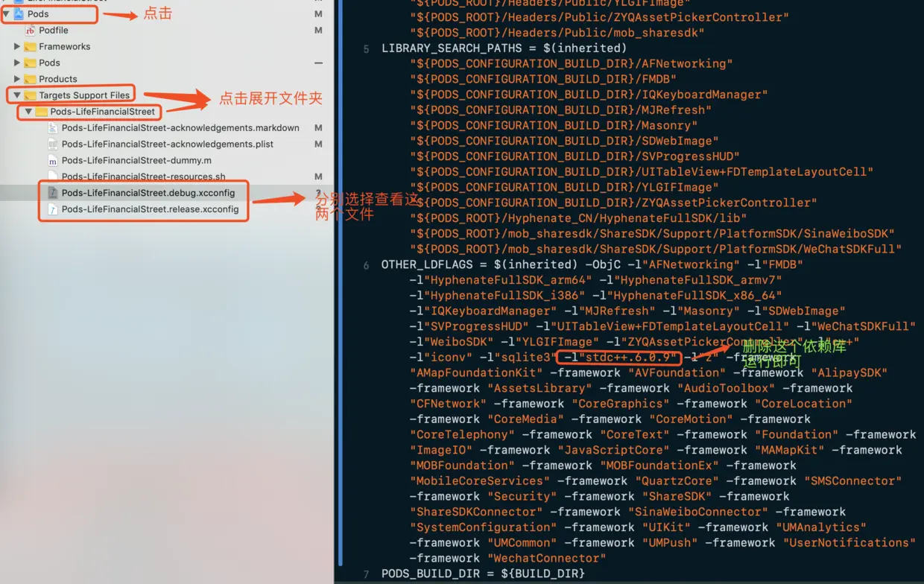Click the blue Pods project icon
This screenshot has height=584, width=924.
[19, 13]
